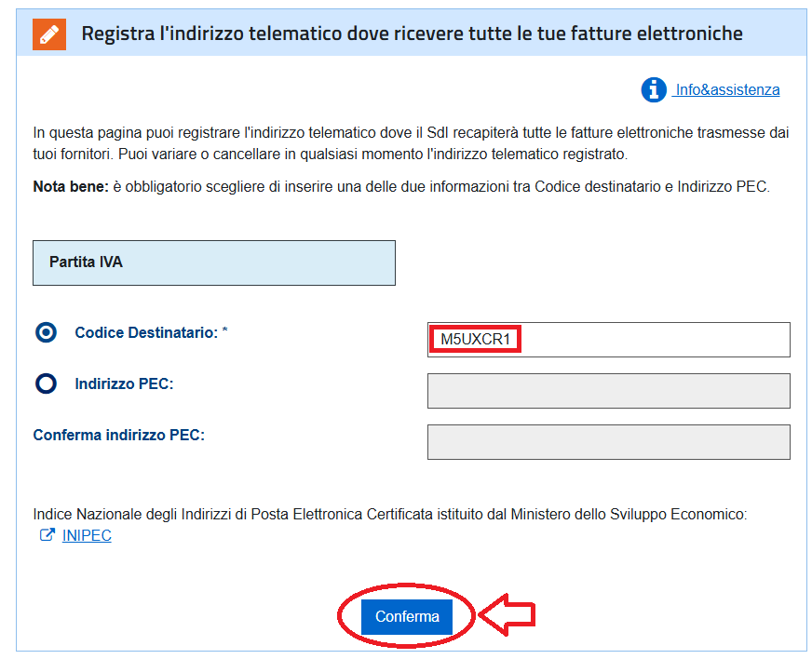
Task: Select the Codice Destinatario radio button
Action: 46,333
